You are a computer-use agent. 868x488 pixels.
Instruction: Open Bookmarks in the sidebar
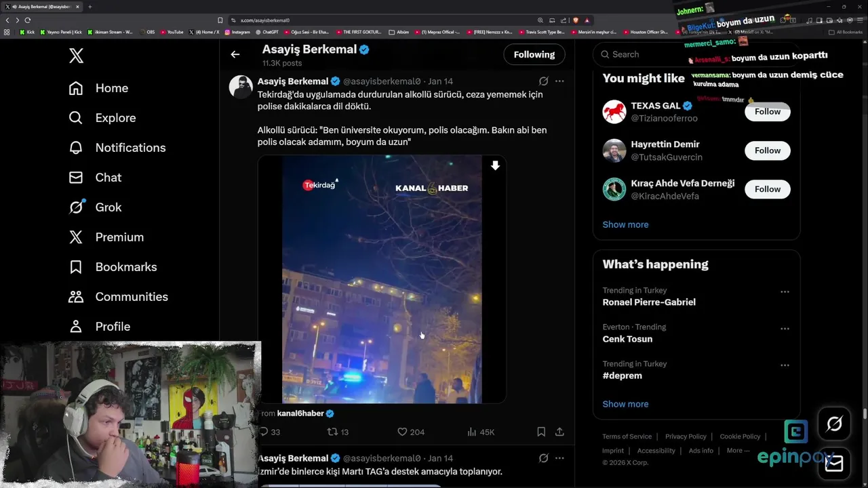[x=113, y=267]
